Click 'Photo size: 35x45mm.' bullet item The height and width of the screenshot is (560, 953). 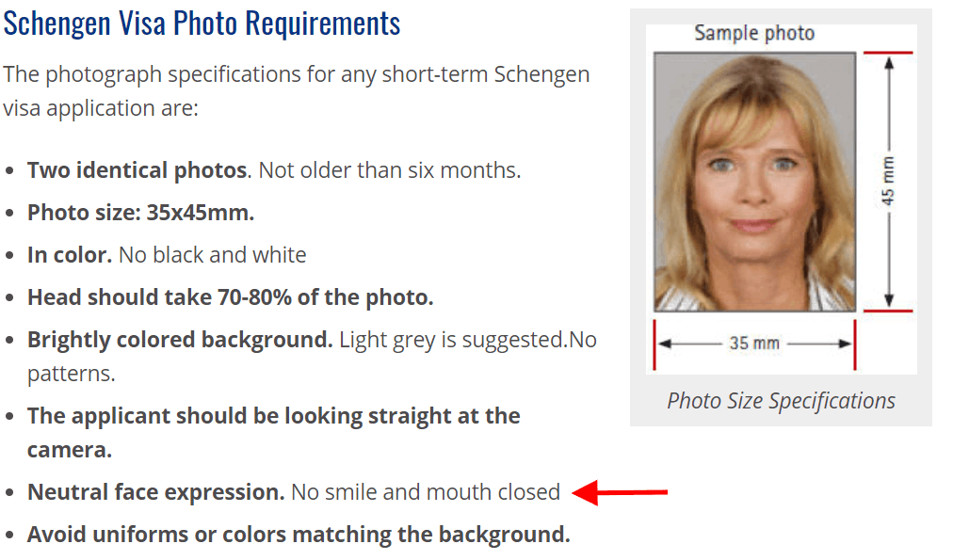click(x=141, y=213)
